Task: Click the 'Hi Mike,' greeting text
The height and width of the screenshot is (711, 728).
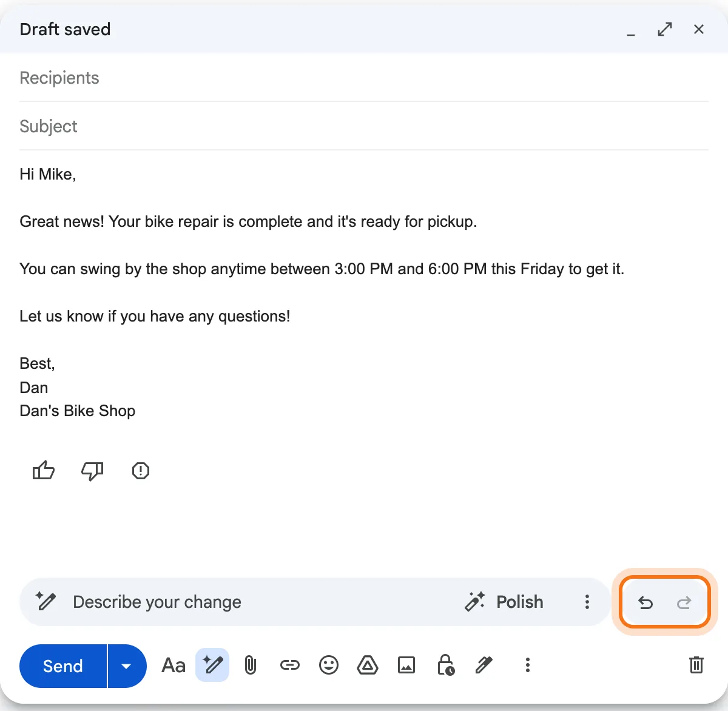Action: click(48, 174)
